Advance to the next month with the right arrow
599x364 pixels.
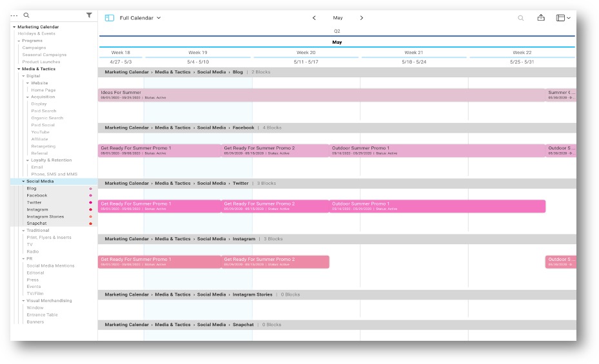pos(361,18)
